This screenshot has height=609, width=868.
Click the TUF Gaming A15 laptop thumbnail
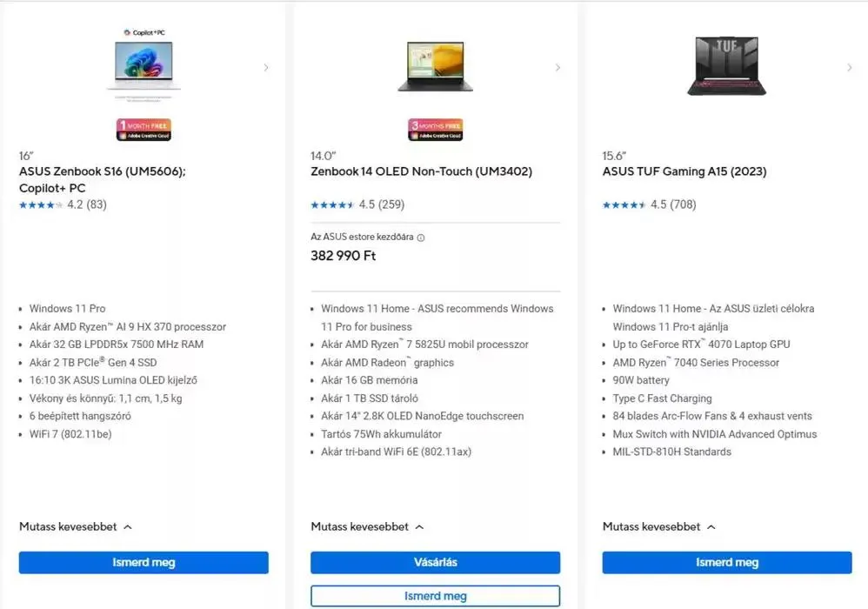pos(726,65)
